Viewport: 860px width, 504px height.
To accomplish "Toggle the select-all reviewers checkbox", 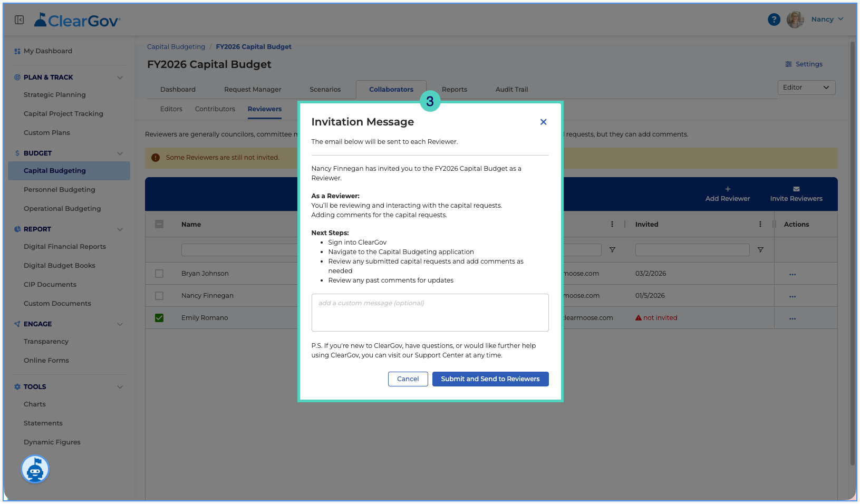I will pos(159,224).
